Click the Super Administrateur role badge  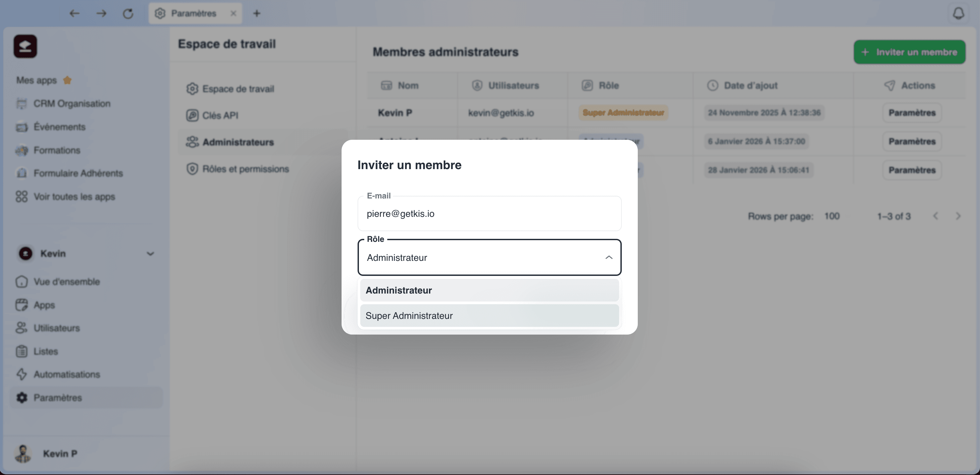pyautogui.click(x=623, y=112)
